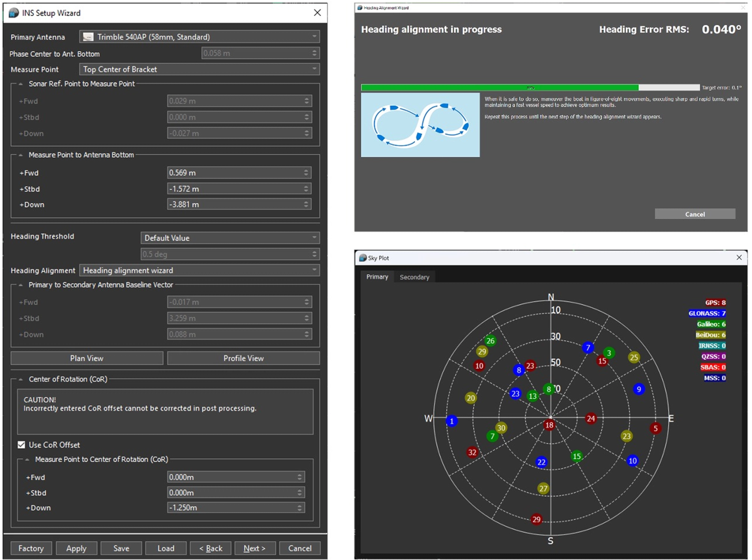The width and height of the screenshot is (752, 560).
Task: Click the Antenna Bottom +Fwd 0.569 m field
Action: (x=239, y=172)
